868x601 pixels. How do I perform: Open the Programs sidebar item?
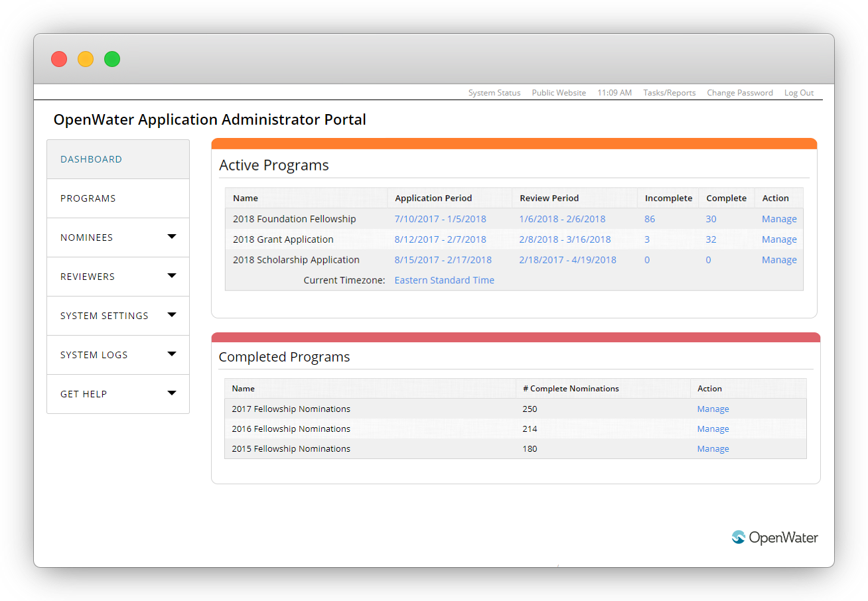click(x=118, y=198)
